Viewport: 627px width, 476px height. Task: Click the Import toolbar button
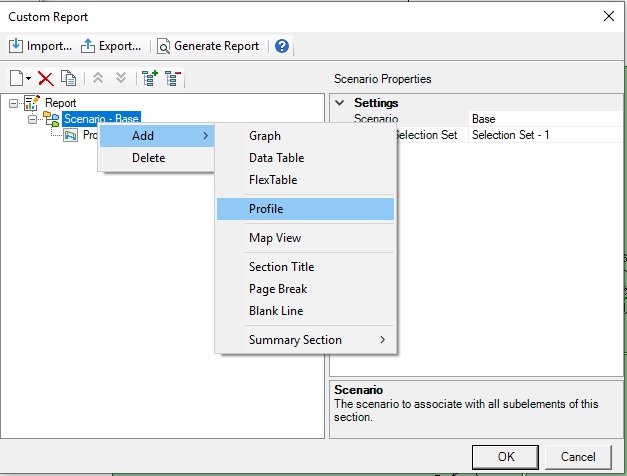coord(41,46)
